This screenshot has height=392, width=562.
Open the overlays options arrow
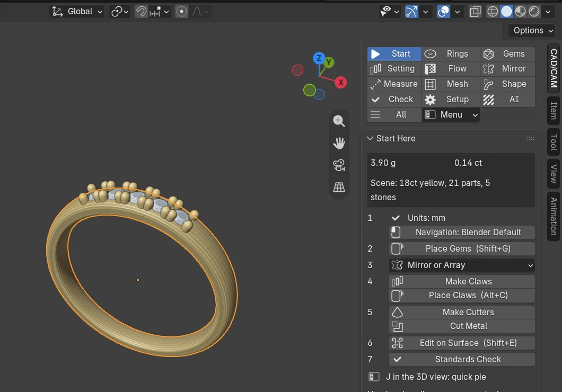click(x=458, y=12)
